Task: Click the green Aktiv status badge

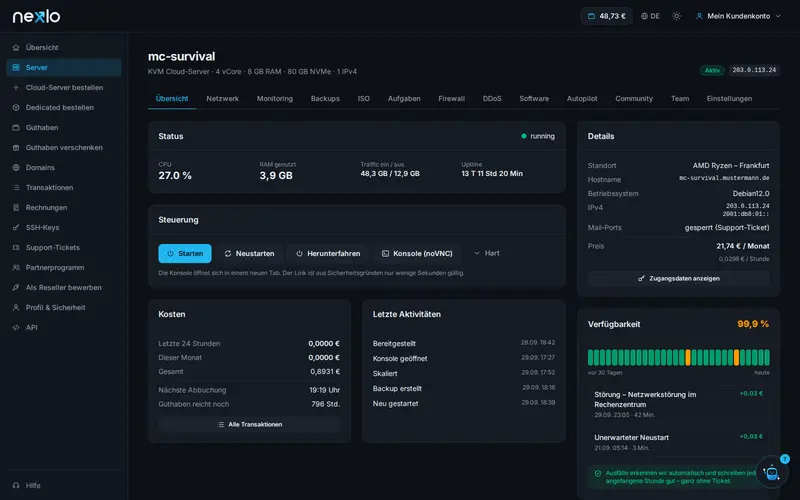Action: (x=712, y=70)
